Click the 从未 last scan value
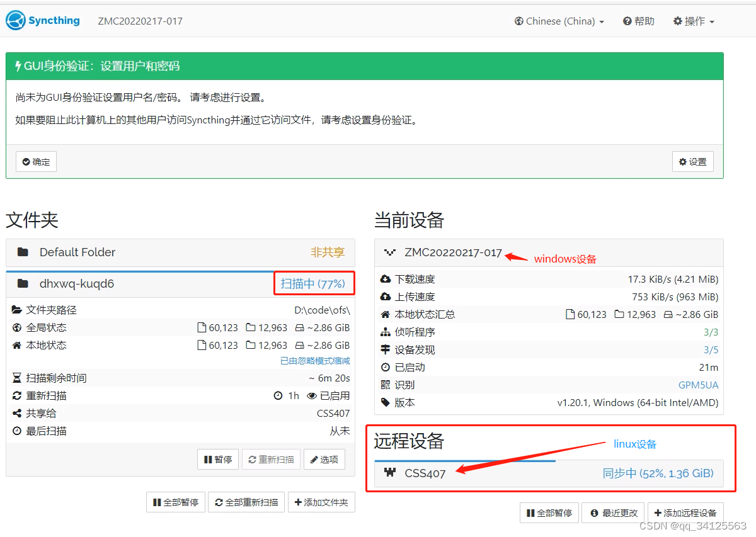The image size is (756, 537). [340, 431]
